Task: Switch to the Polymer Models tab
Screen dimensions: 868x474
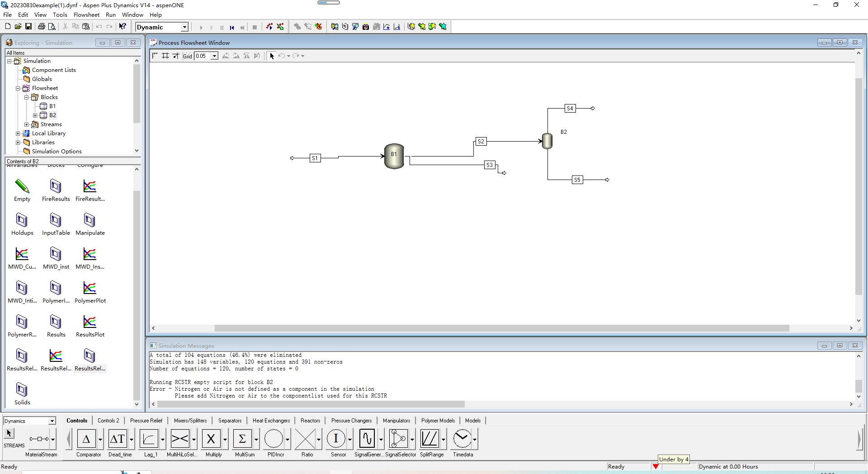Action: tap(438, 421)
